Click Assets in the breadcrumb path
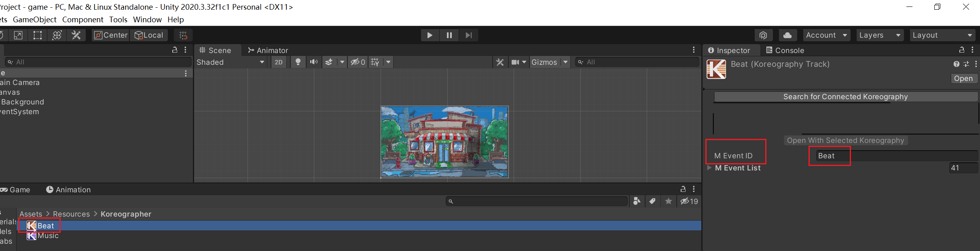This screenshot has height=251, width=980. [x=31, y=214]
